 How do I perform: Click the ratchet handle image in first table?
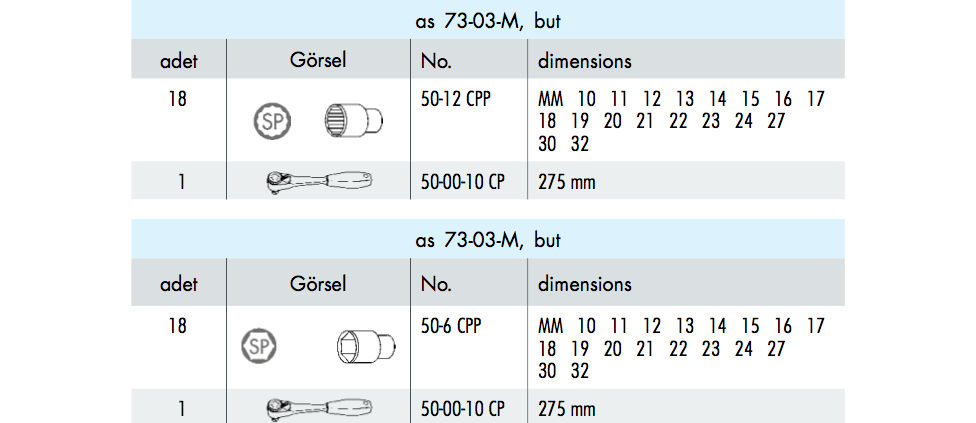click(x=317, y=182)
